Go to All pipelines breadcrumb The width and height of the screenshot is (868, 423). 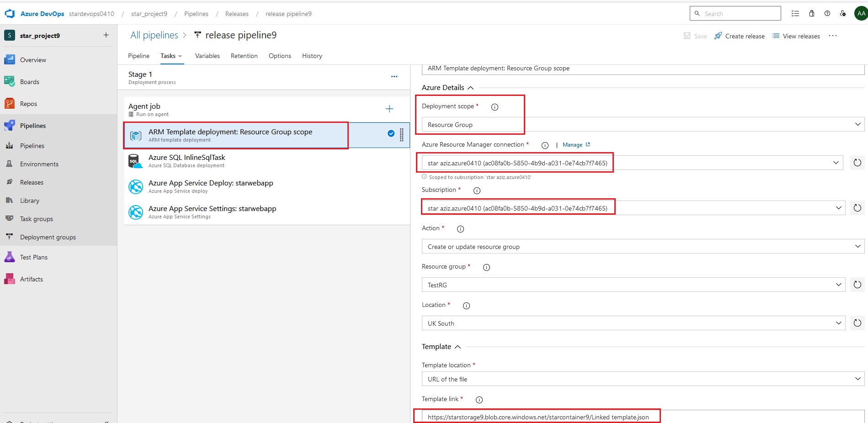tap(154, 35)
